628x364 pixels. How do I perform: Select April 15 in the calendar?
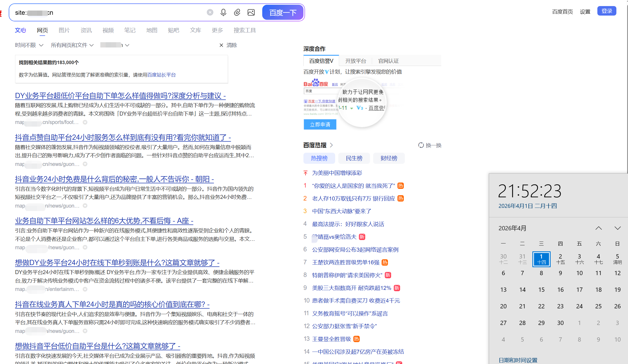[x=541, y=289]
